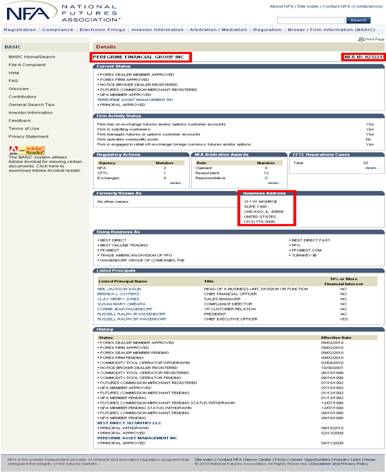Image resolution: width=386 pixels, height=472 pixels.
Task: Open details link under NFA Arbitration Awards
Action: click(273, 183)
